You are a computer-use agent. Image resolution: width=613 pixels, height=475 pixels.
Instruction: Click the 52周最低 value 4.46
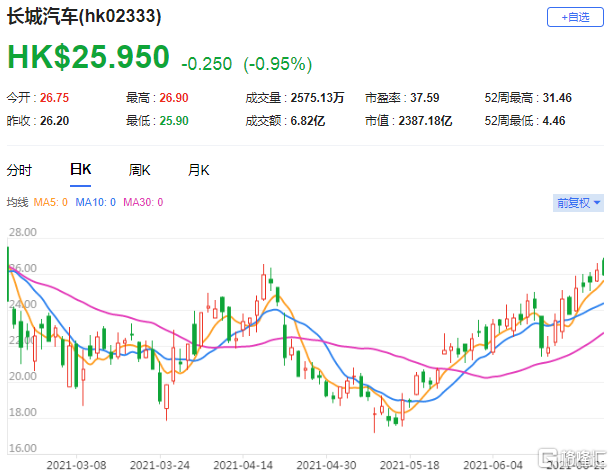pyautogui.click(x=554, y=121)
